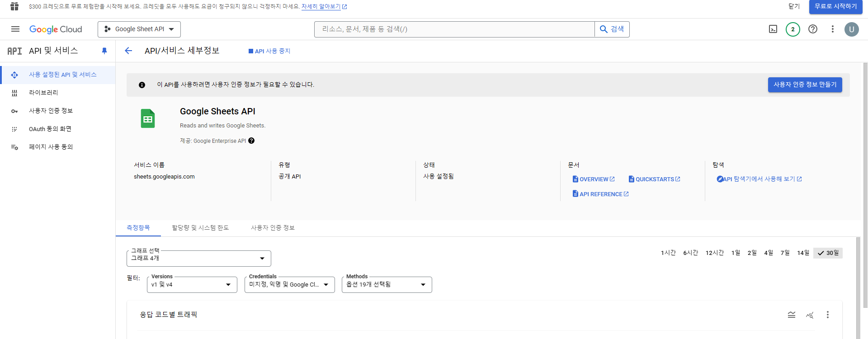Screen dimensions: 868x339
Task: Open the QUICKSTARTS documentation link
Action: click(x=655, y=179)
